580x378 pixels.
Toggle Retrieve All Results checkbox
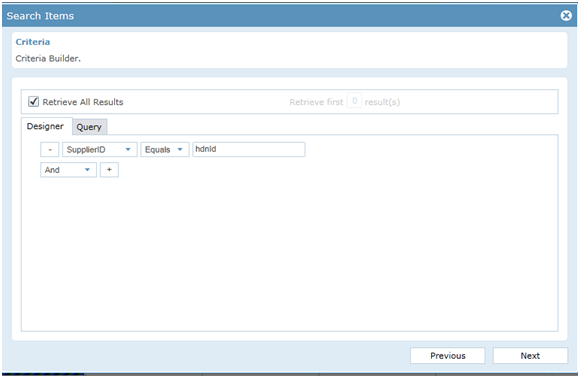click(33, 101)
